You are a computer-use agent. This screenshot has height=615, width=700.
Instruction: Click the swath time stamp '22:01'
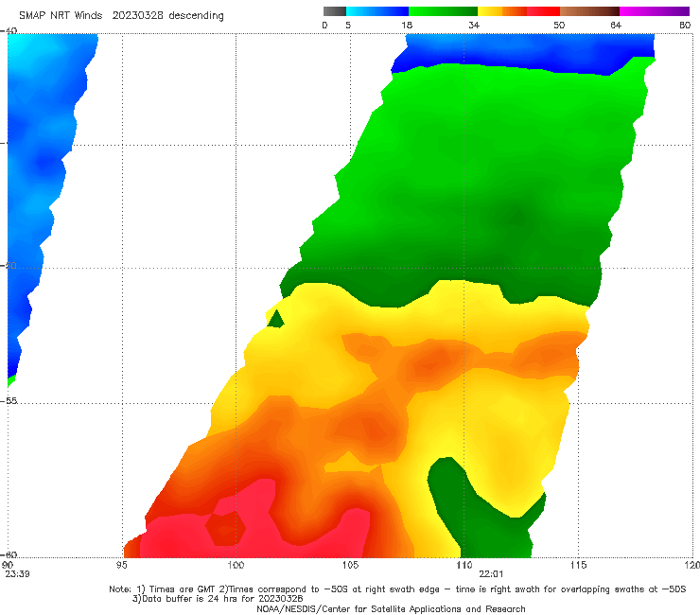[x=491, y=574]
